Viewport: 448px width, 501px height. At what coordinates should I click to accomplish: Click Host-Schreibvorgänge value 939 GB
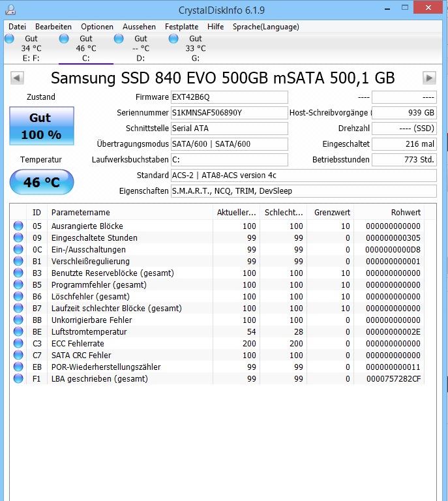coord(404,113)
